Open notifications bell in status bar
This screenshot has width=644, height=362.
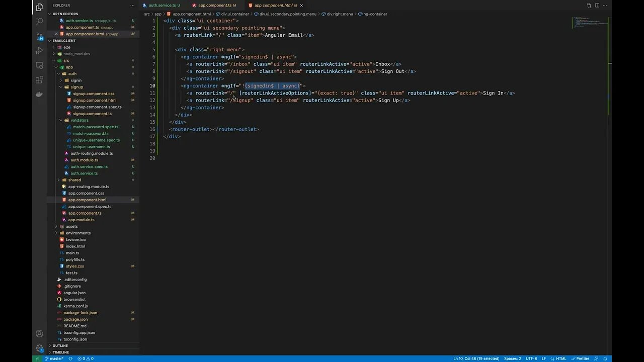pyautogui.click(x=606, y=358)
